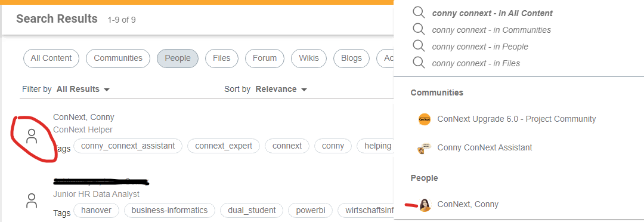This screenshot has height=222, width=644.
Task: Click search icon for conny connext in Files
Action: pyautogui.click(x=419, y=63)
